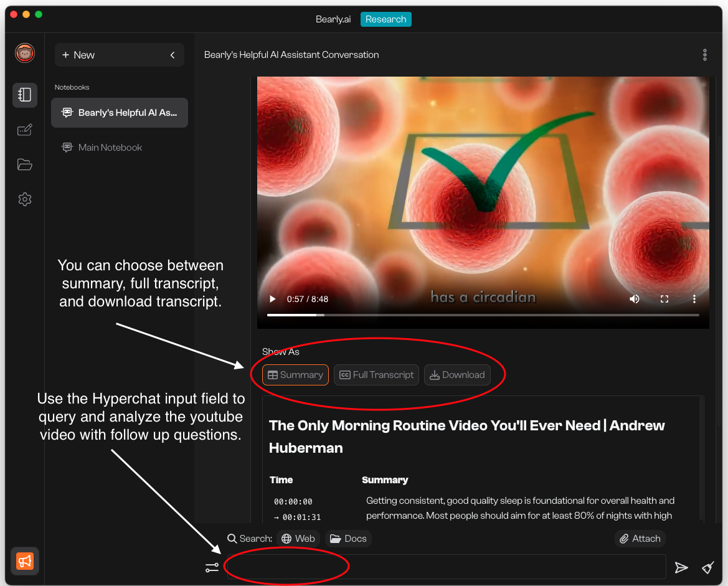Switch to the Research mode tab
The image size is (728, 586).
point(386,19)
